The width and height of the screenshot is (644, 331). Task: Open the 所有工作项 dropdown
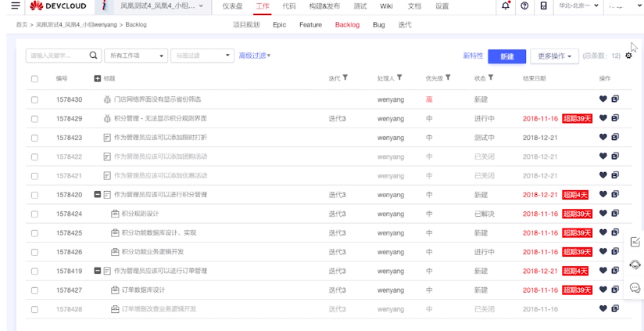point(136,56)
